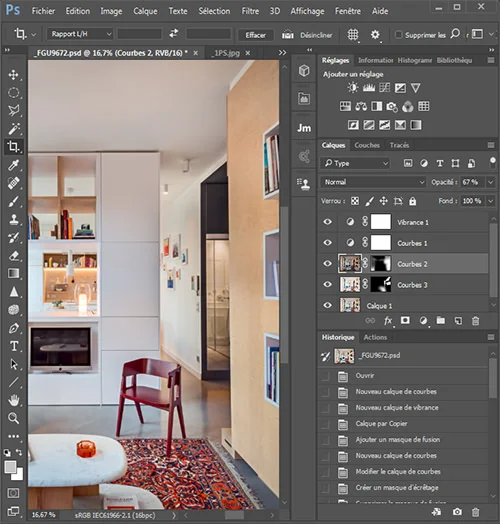Switch to the Couches tab

tap(367, 145)
